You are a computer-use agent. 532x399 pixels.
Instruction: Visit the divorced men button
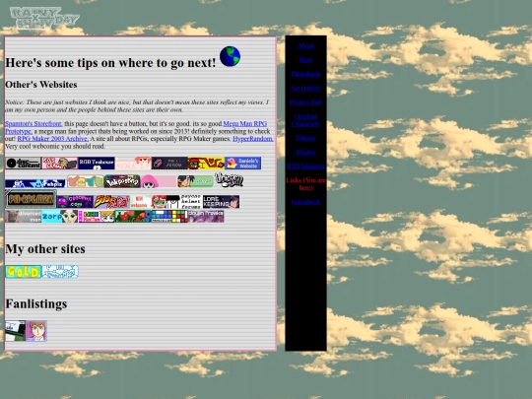[x=23, y=217]
